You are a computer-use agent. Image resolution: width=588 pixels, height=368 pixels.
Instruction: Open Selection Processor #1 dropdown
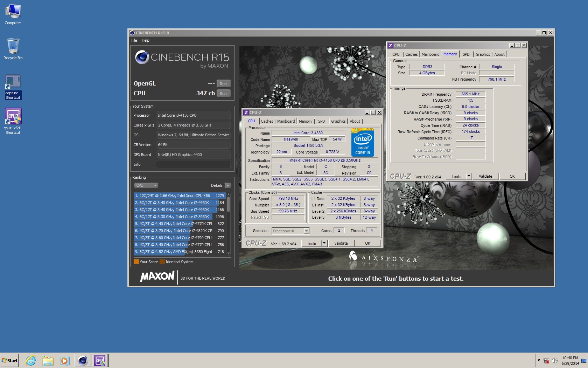[290, 231]
